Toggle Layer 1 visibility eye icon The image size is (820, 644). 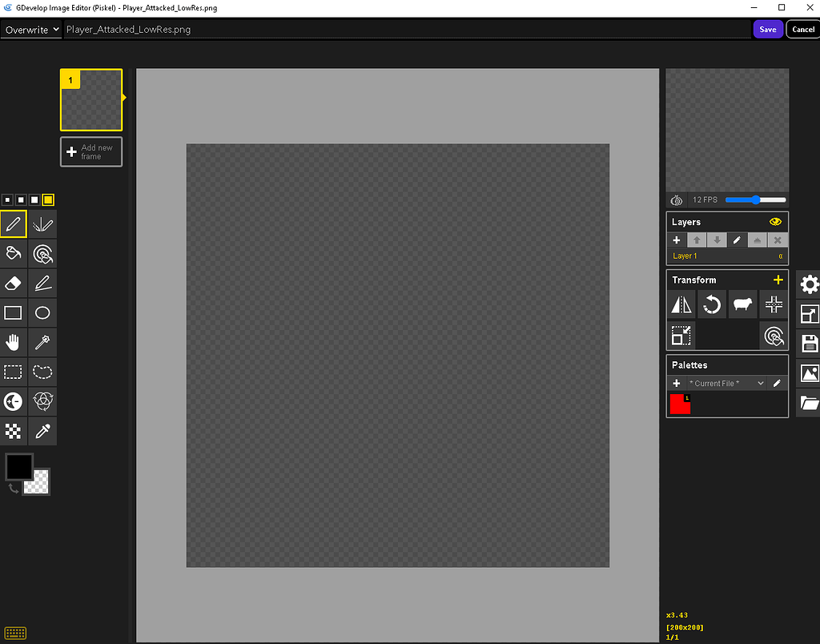tap(775, 221)
